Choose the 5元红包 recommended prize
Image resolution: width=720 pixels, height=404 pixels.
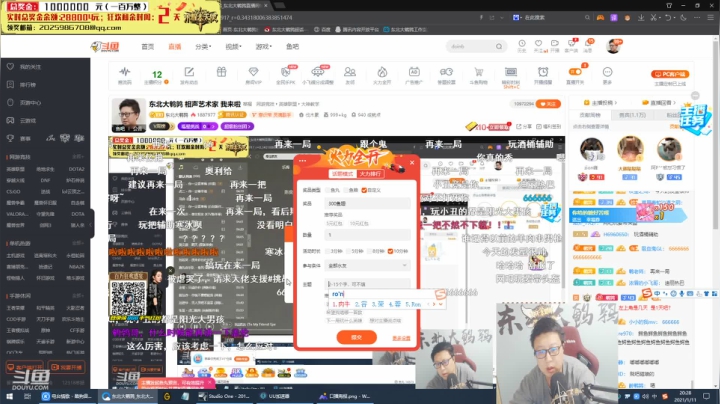(334, 224)
